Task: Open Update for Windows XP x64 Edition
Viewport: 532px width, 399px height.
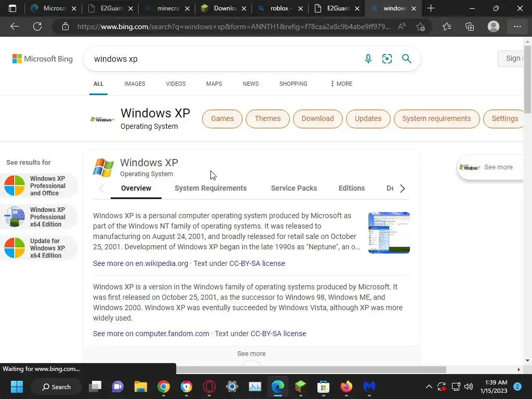Action: pos(39,248)
